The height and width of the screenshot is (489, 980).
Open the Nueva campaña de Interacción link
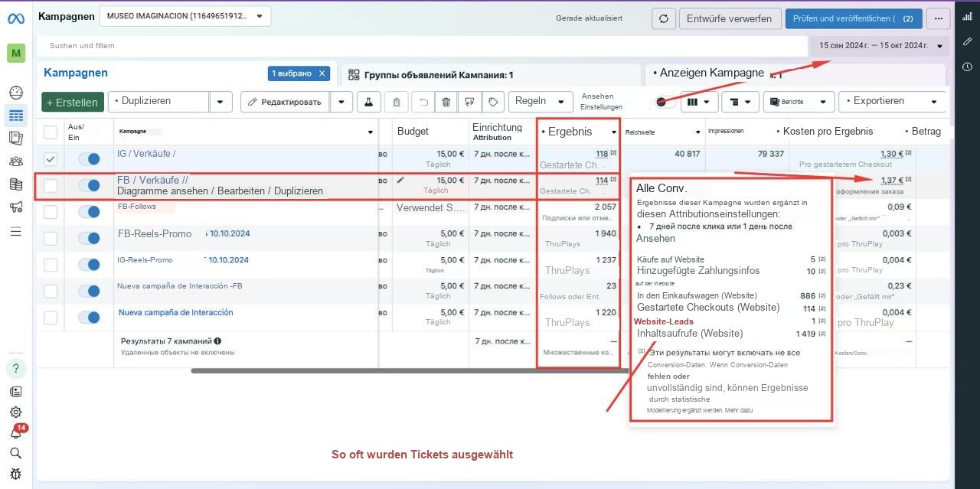click(x=176, y=312)
